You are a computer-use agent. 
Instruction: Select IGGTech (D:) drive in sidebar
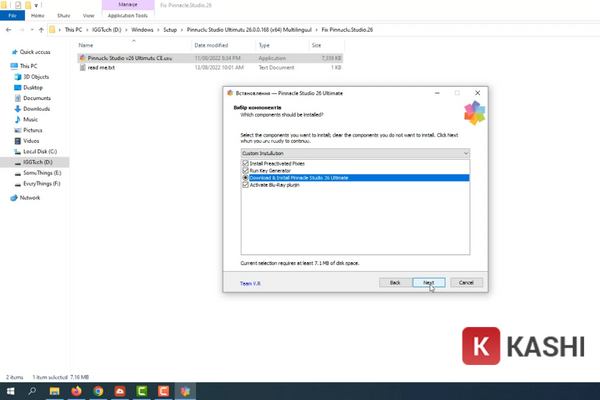coord(41,161)
